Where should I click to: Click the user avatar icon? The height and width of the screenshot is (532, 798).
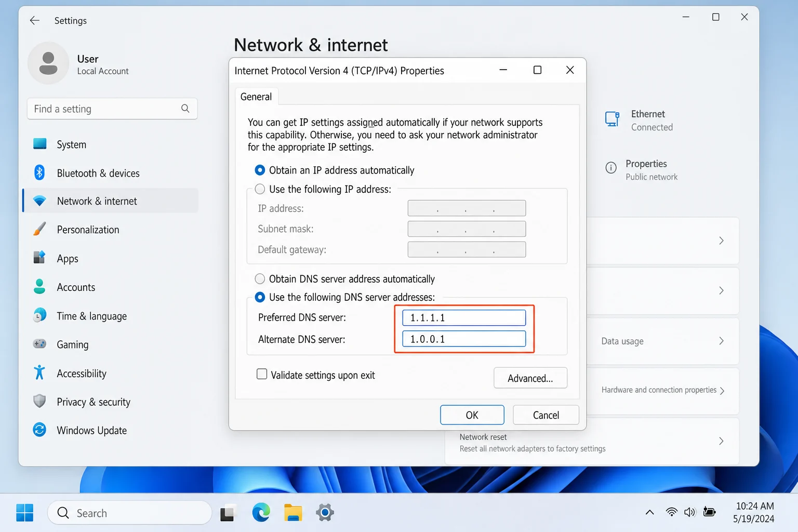(x=48, y=63)
